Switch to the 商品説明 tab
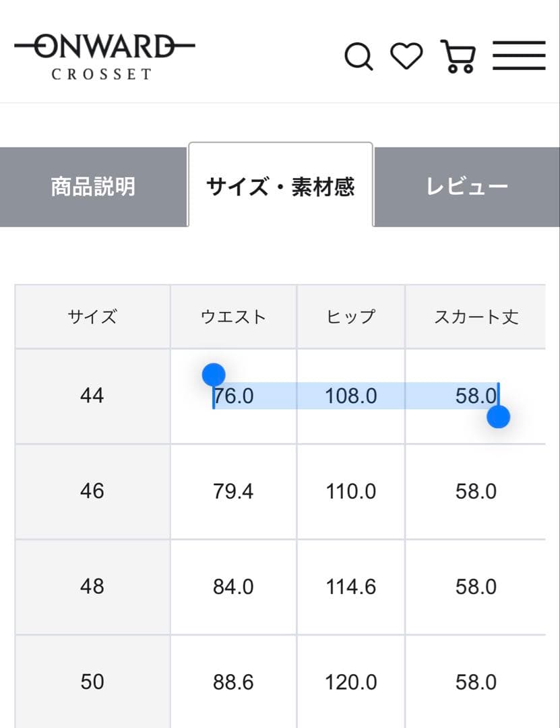The image size is (560, 728). 95,187
